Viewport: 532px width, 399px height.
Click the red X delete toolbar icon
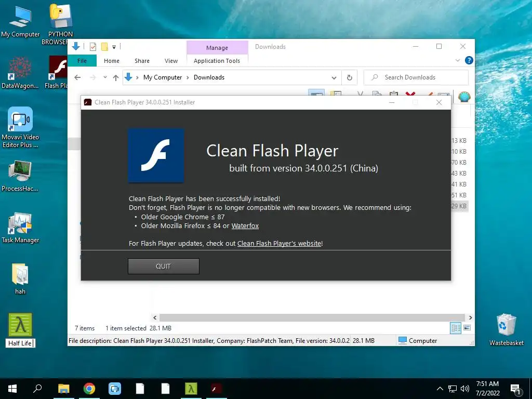410,93
